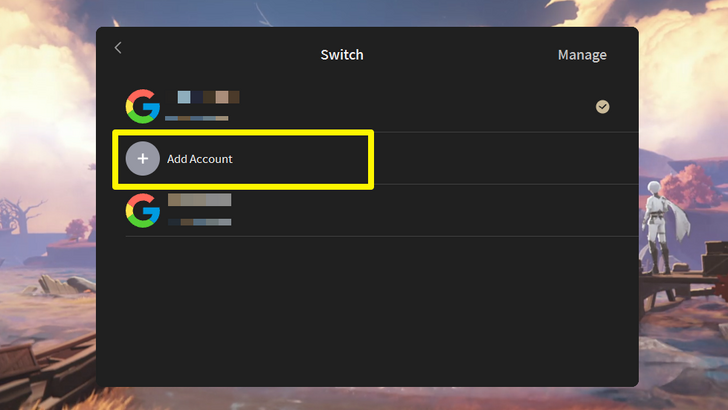This screenshot has width=728, height=410.
Task: Select the Add Account label
Action: pos(200,159)
